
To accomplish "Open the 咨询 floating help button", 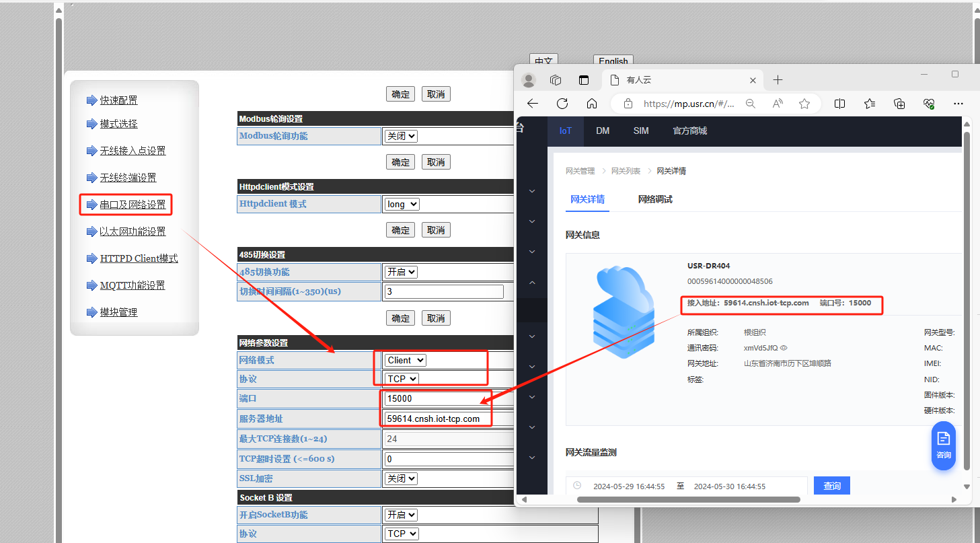I will (943, 445).
